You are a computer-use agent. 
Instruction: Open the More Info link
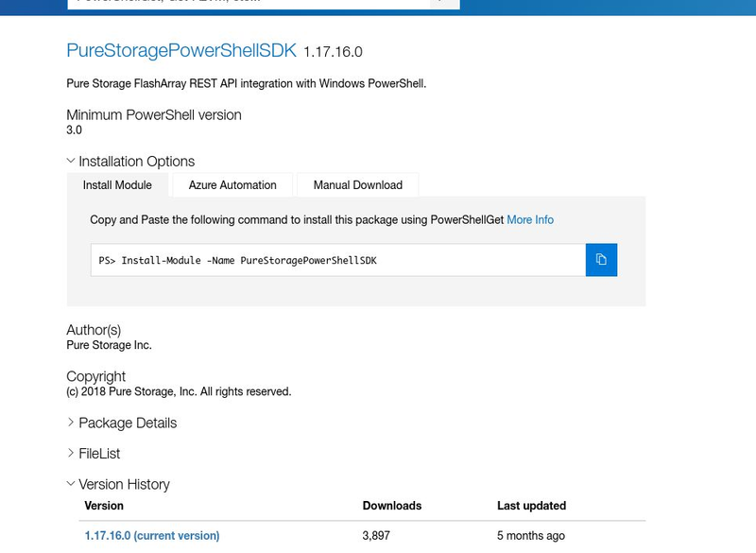tap(530, 220)
